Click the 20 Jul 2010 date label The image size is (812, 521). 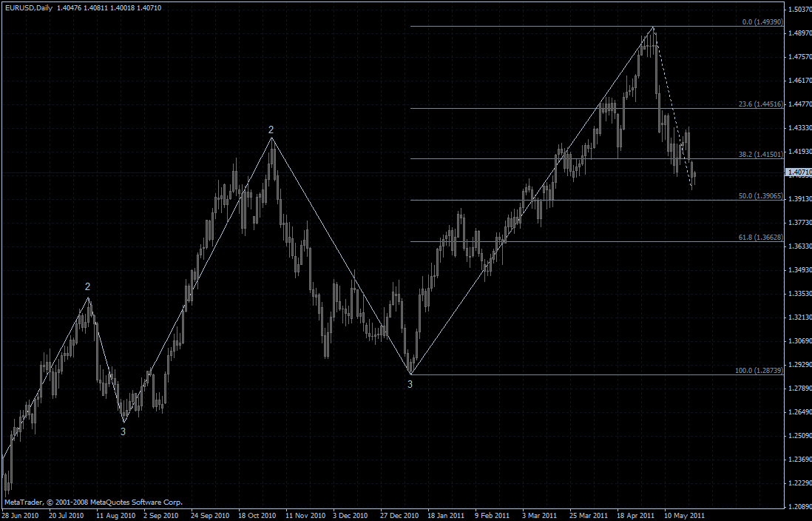[67, 516]
